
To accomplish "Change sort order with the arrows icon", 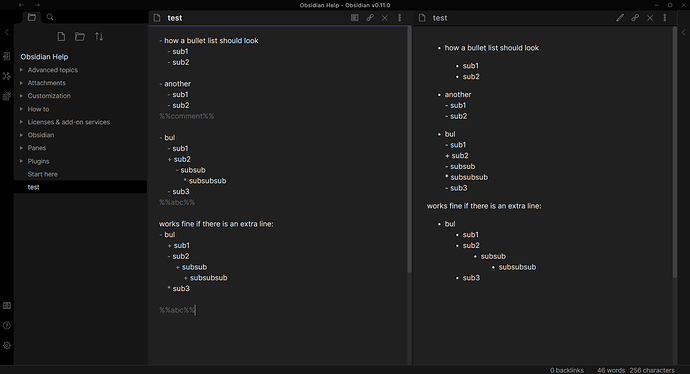I will pos(99,37).
